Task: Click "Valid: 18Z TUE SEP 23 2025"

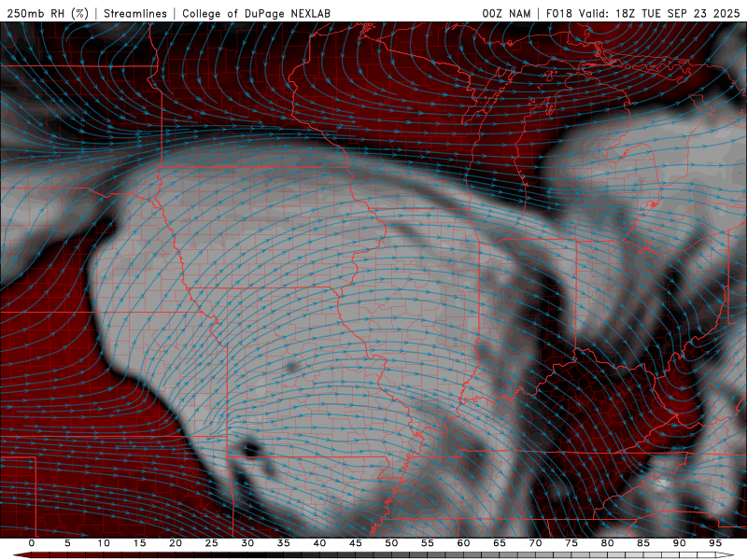Action: 659,13
